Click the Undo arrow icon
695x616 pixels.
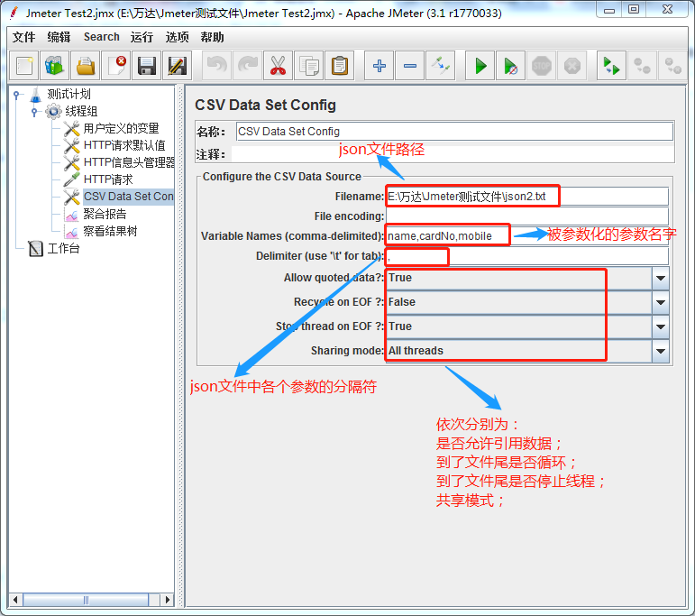216,66
